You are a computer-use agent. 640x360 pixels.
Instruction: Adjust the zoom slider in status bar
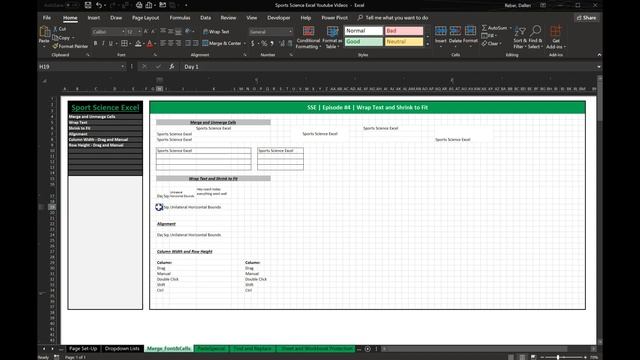(x=558, y=357)
